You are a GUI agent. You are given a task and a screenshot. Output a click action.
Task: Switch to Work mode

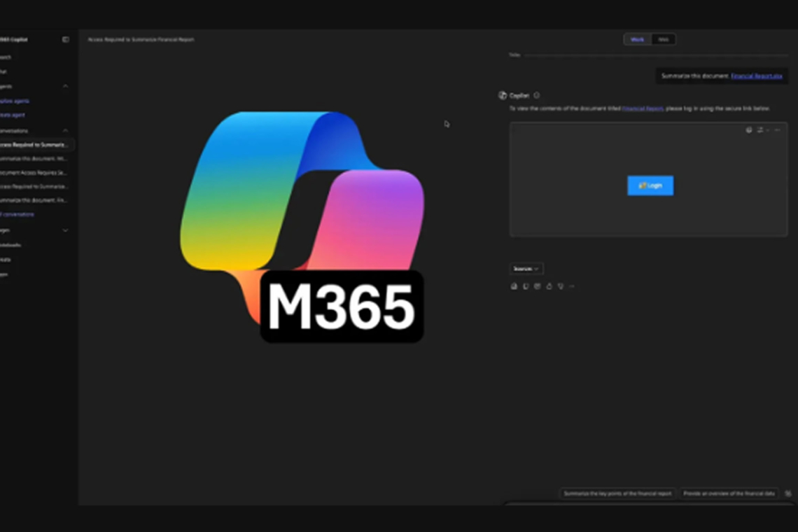point(637,39)
